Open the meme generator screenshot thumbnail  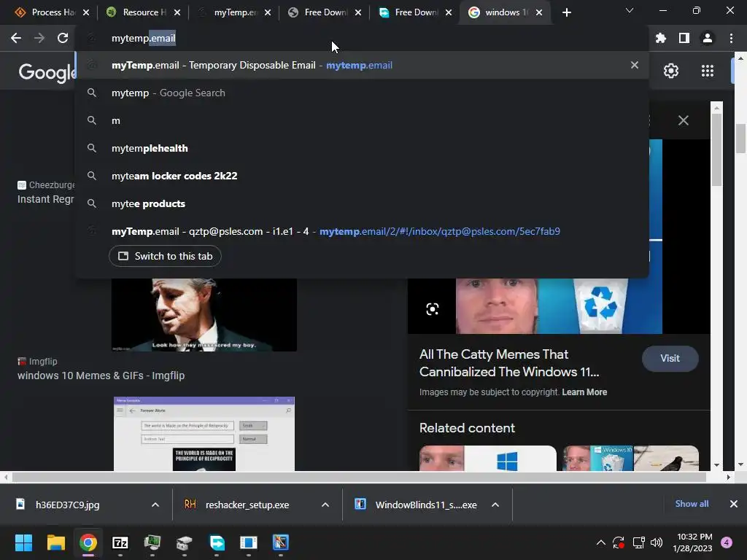(x=204, y=434)
